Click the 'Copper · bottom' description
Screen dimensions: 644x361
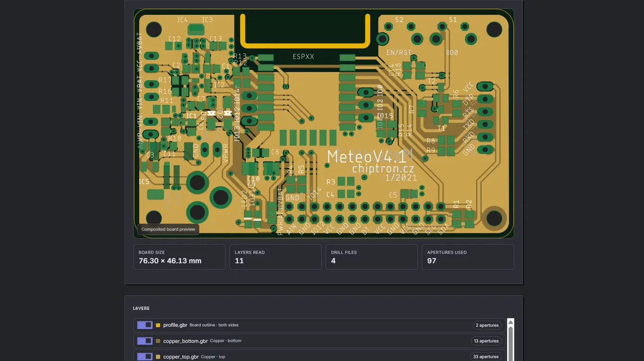pos(225,341)
